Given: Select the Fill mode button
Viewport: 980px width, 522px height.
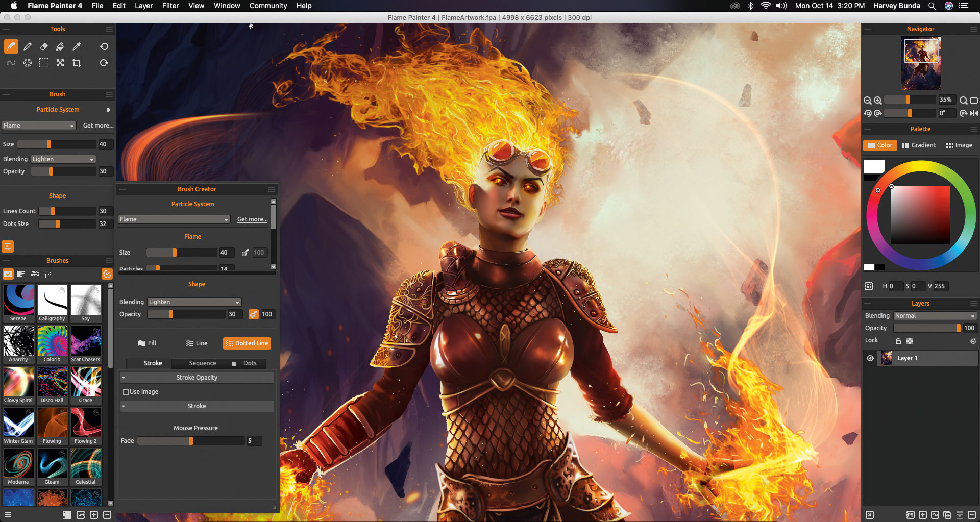Looking at the screenshot, I should coord(148,343).
